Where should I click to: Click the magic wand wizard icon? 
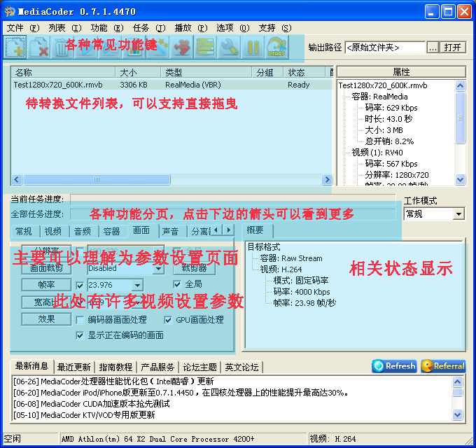pyautogui.click(x=157, y=47)
